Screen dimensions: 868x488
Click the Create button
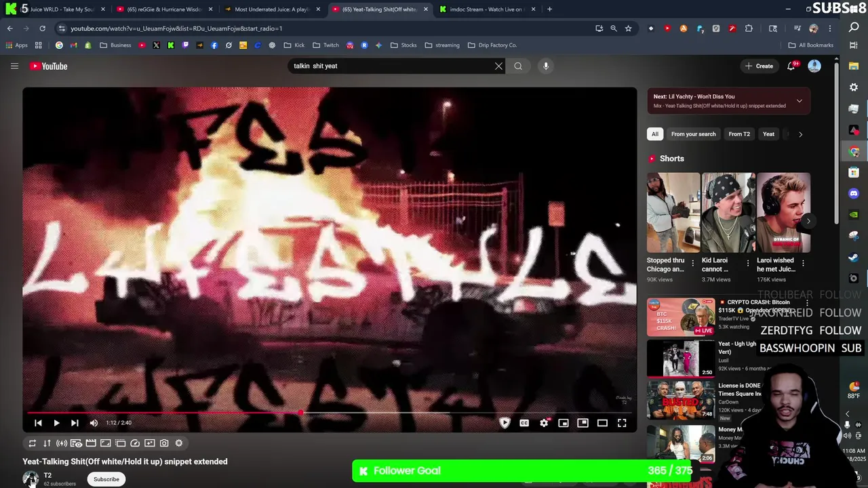click(759, 66)
